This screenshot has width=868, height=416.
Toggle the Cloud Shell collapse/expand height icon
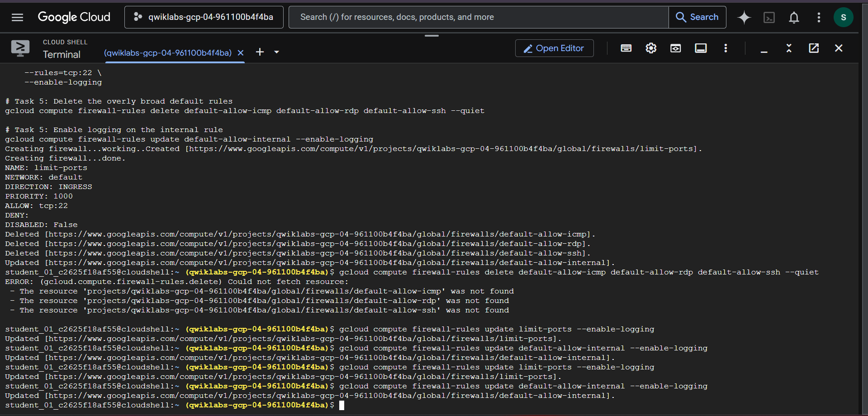click(x=789, y=48)
